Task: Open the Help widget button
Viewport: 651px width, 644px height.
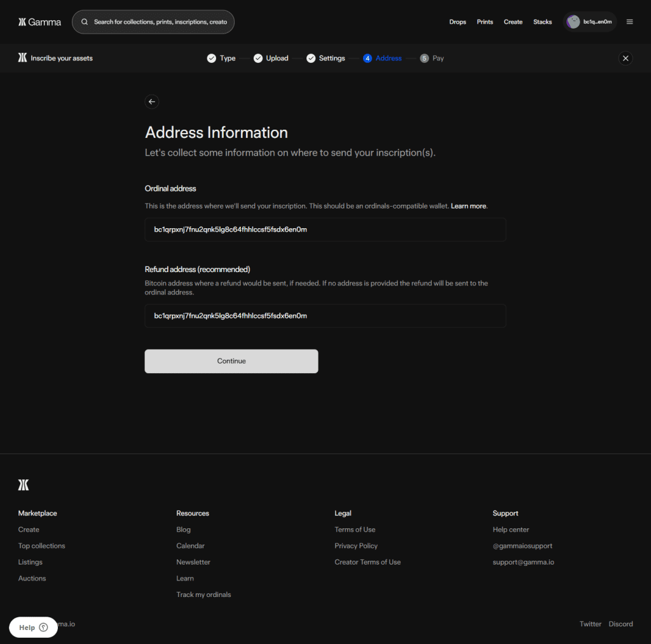Action: pos(33,627)
